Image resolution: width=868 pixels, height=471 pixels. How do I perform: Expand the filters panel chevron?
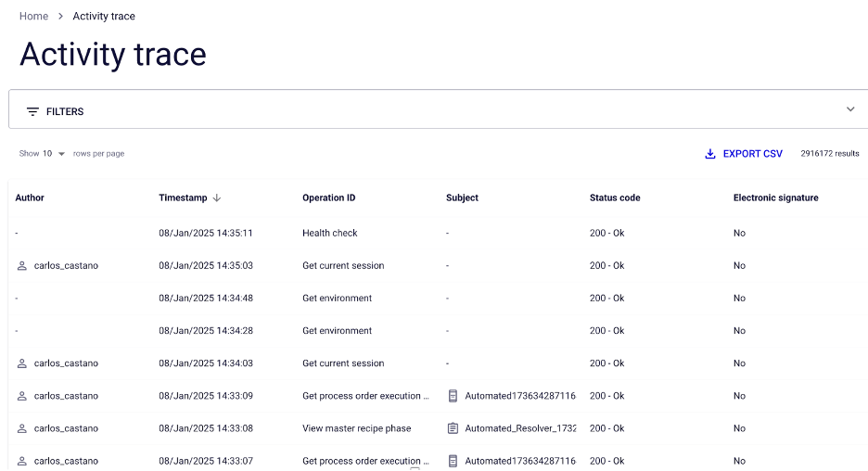(850, 109)
